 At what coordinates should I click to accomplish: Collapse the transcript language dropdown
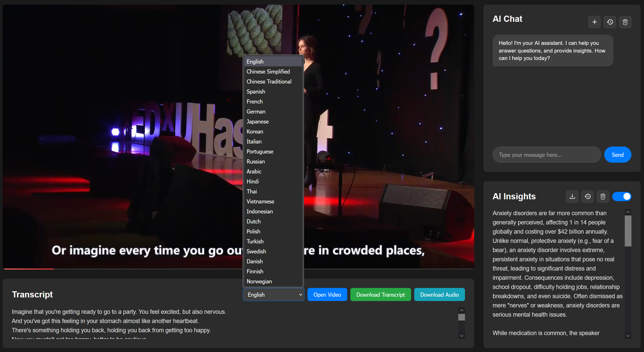[x=273, y=295]
